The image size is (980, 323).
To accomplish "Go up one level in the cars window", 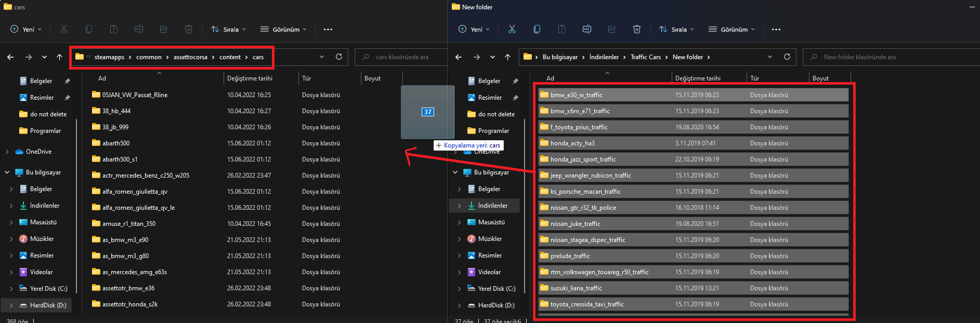I will [x=60, y=57].
